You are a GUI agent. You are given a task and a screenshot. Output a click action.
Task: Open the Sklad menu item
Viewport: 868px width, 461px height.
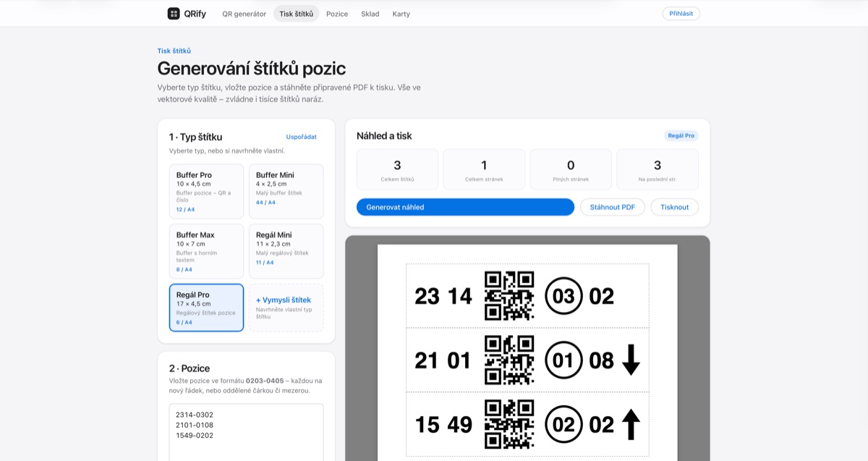click(x=370, y=14)
